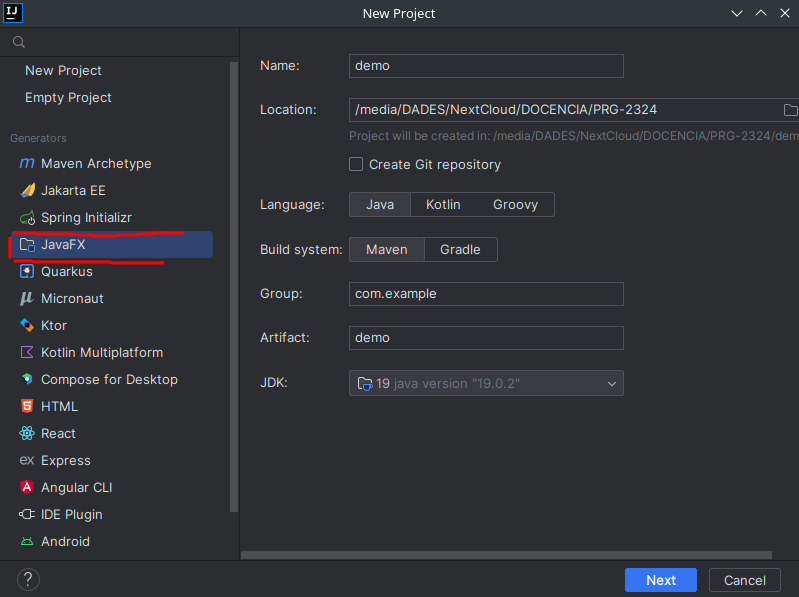Image resolution: width=799 pixels, height=597 pixels.
Task: Click the Quarkus generator icon
Action: [27, 272]
